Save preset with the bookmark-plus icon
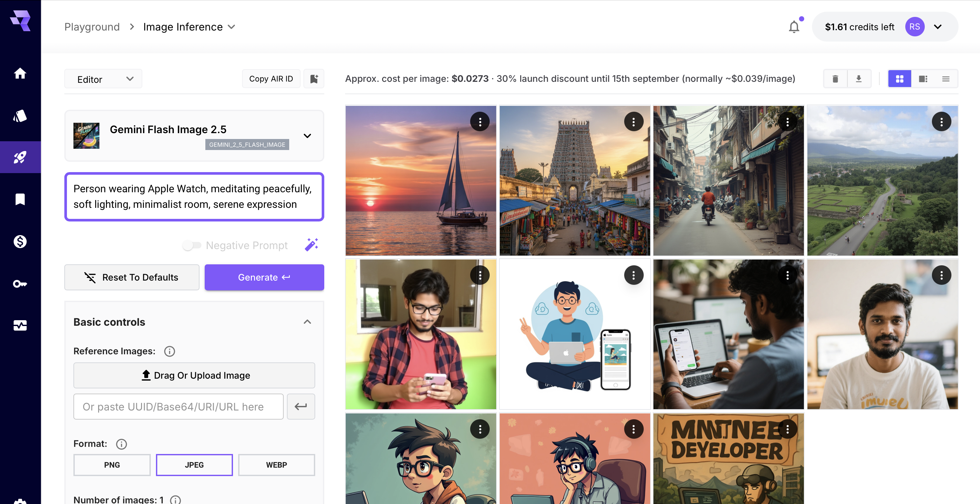This screenshot has width=980, height=504. (x=314, y=79)
